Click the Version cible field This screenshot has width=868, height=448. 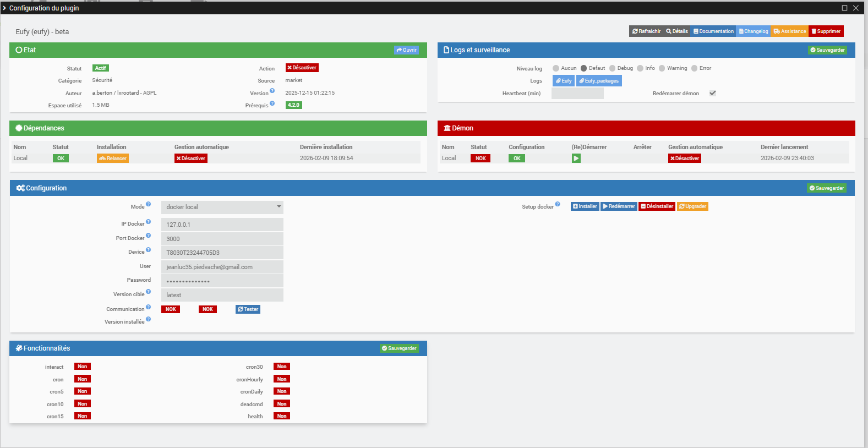[x=222, y=295]
